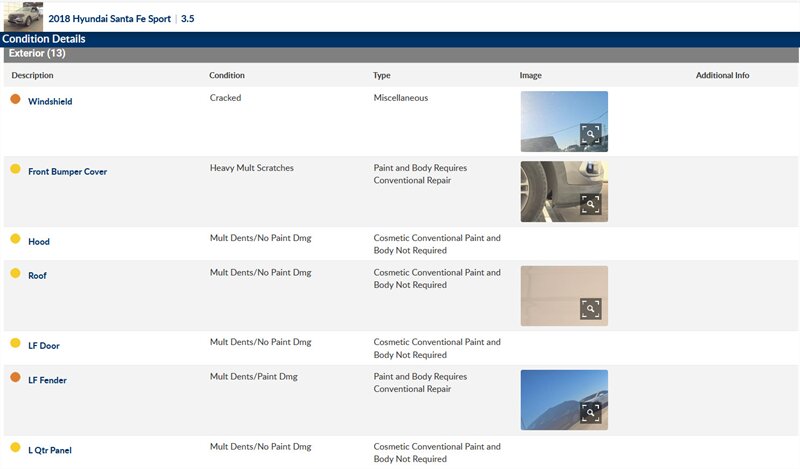Viewport: 800px width, 469px height.
Task: Click orange severity dot beside Windshield
Action: (15, 99)
